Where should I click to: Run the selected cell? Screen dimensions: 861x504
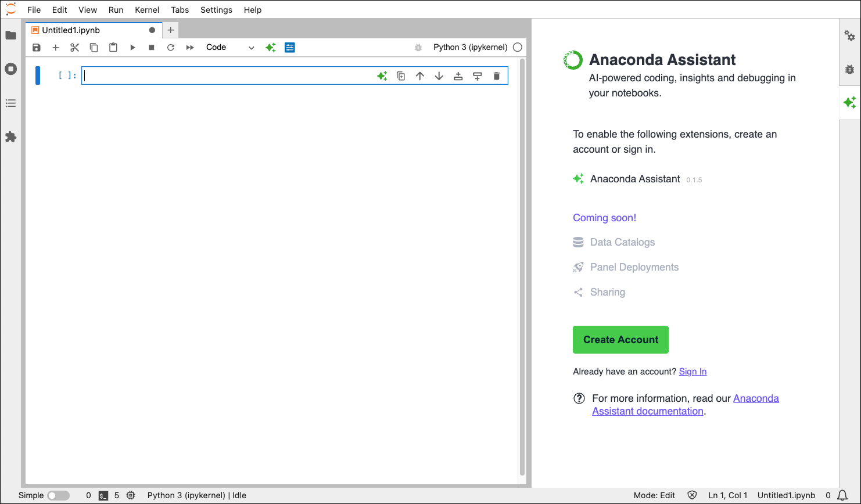click(132, 48)
